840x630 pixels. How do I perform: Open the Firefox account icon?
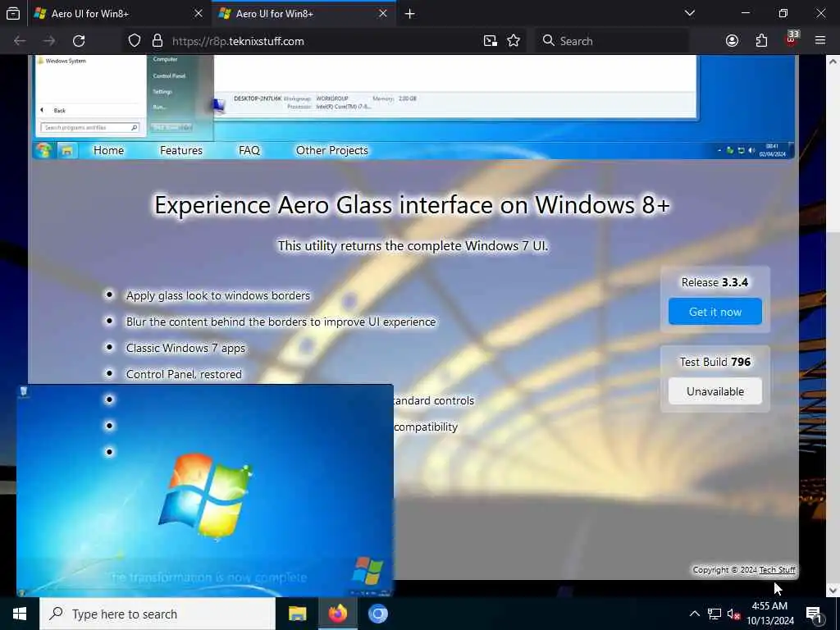coord(732,41)
